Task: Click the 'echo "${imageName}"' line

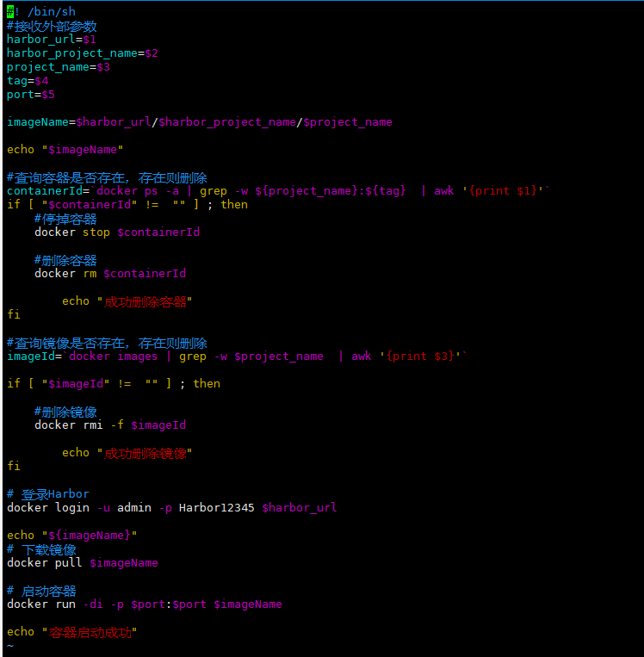Action: [x=72, y=535]
